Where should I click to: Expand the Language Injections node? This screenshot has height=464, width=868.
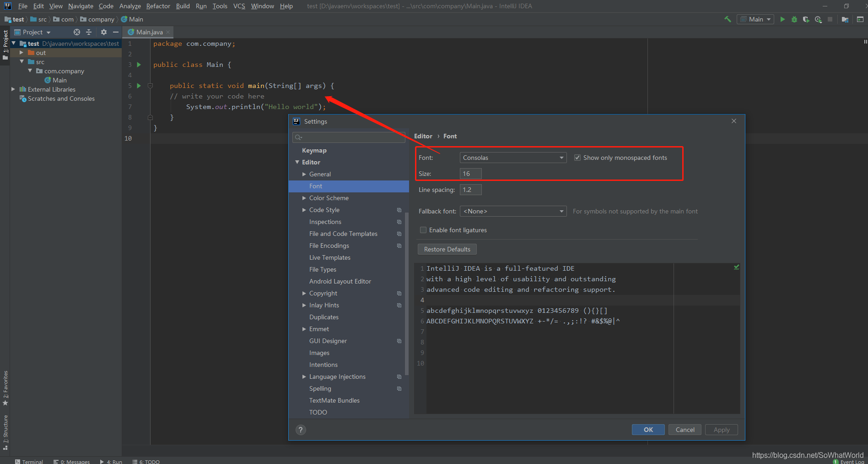[304, 377]
